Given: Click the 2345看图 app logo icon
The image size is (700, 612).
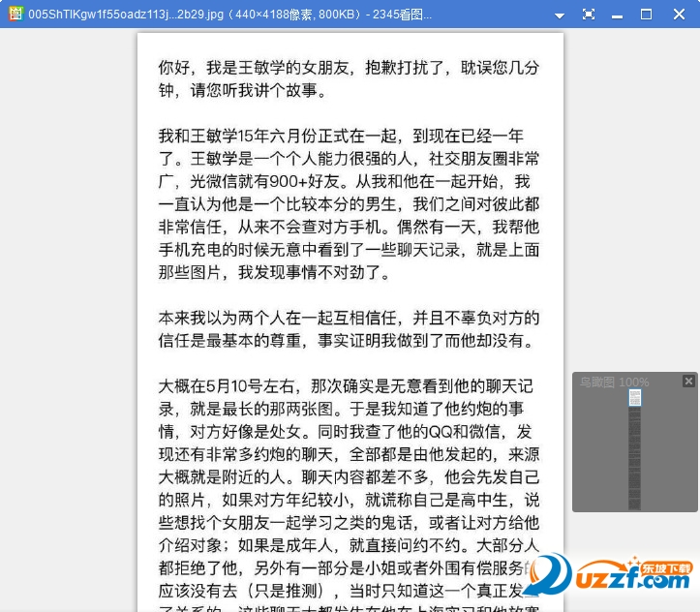Looking at the screenshot, I should click(x=15, y=14).
